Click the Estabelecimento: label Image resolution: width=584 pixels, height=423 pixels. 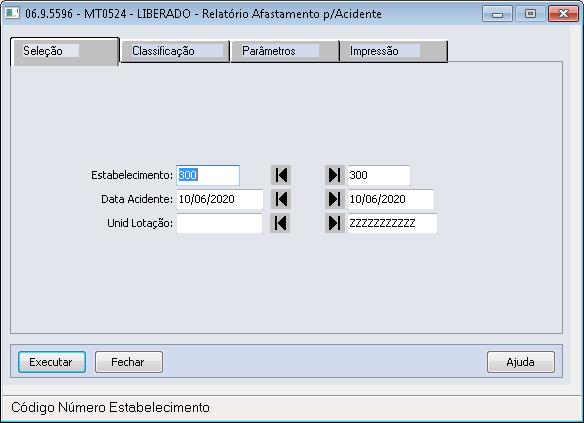[132, 175]
